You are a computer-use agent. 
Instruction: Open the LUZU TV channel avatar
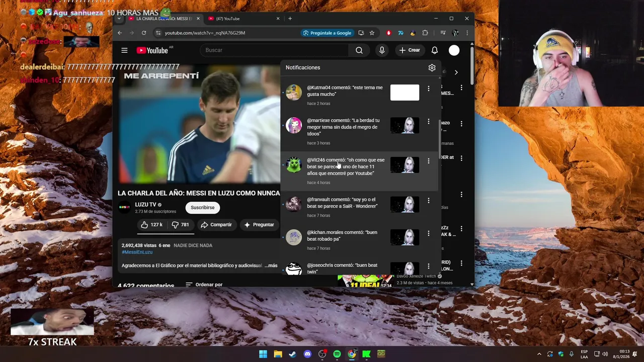point(124,208)
